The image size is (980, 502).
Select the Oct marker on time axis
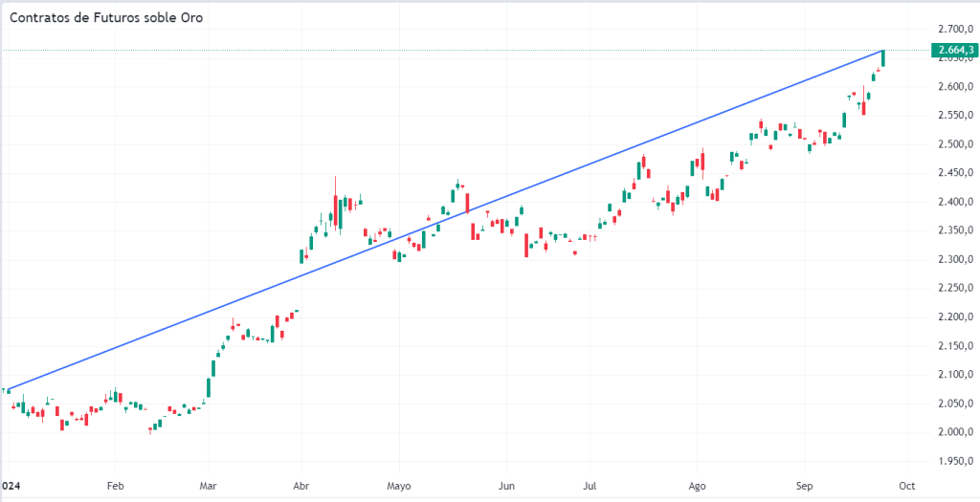coord(908,486)
